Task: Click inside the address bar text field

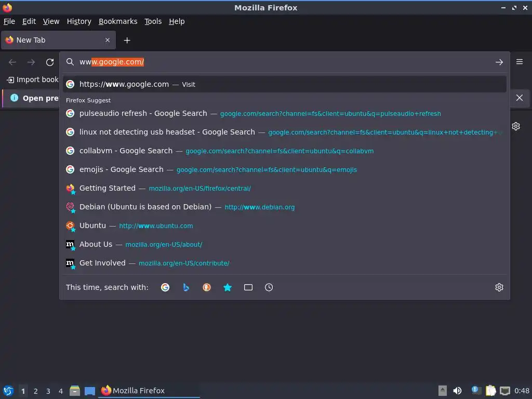Action: click(x=285, y=62)
